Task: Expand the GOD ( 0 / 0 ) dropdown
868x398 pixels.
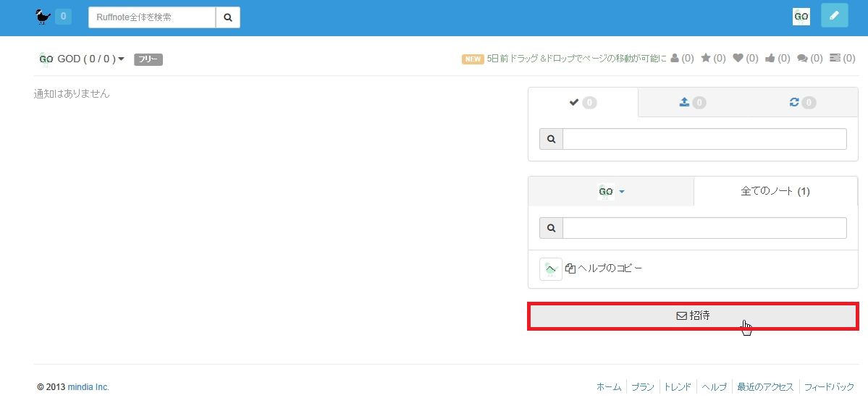Action: click(x=83, y=59)
